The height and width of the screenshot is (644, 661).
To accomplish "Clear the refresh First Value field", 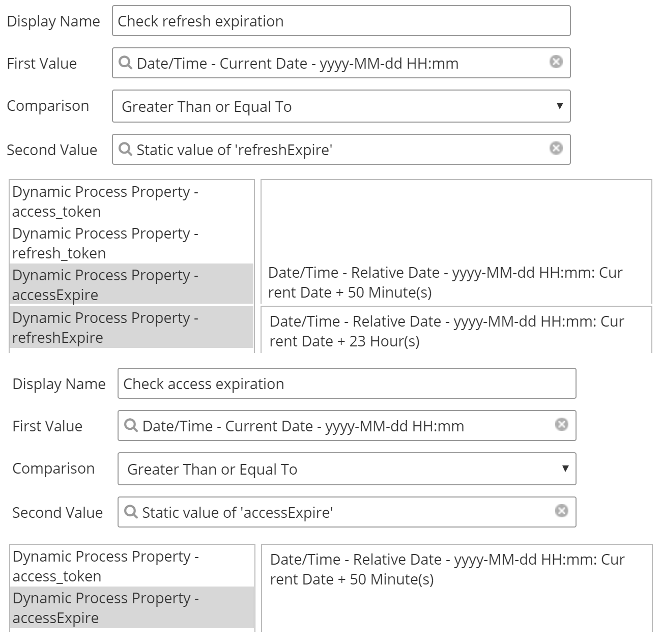I will tap(556, 62).
